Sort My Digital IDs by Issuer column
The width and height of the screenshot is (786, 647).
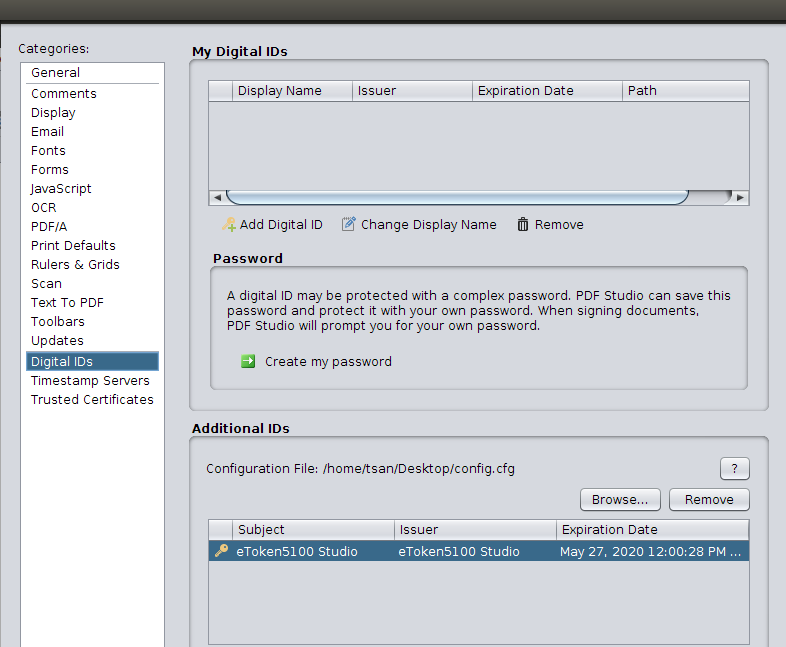tap(412, 91)
